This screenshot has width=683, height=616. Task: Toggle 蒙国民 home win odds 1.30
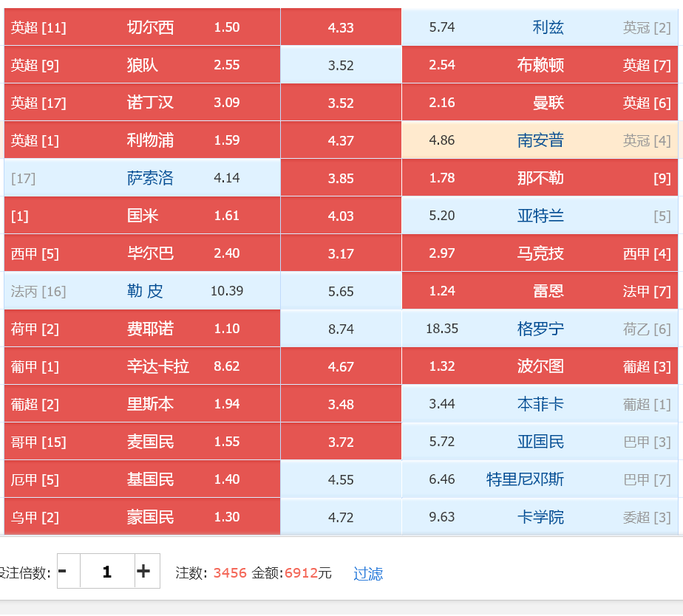142,517
